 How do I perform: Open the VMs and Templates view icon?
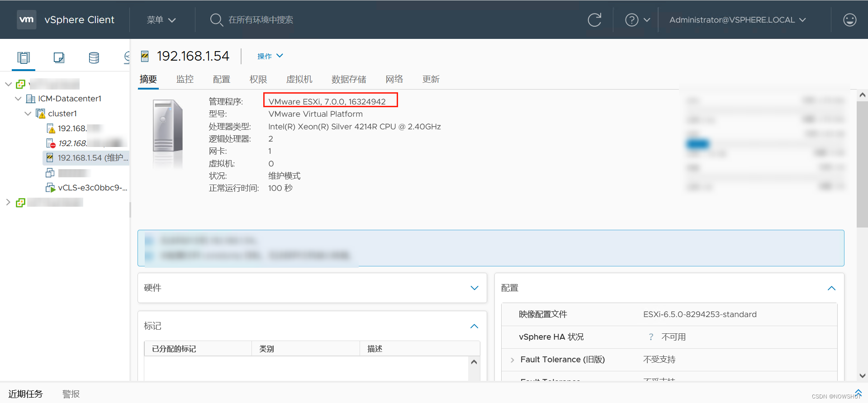tap(59, 57)
